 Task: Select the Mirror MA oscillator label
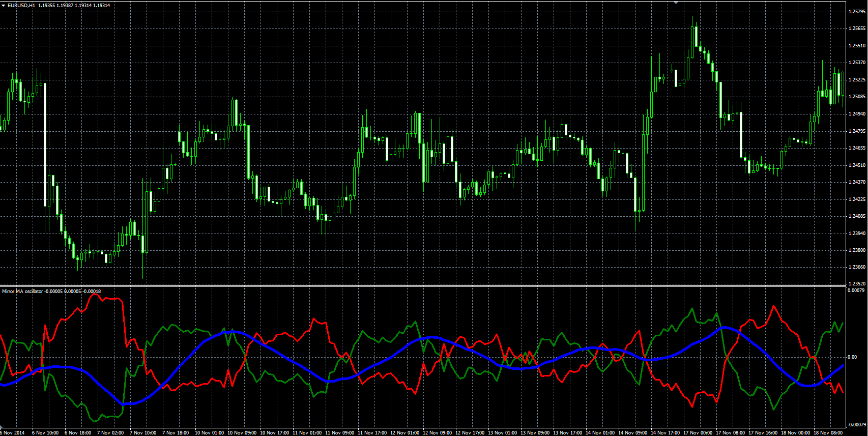22,292
